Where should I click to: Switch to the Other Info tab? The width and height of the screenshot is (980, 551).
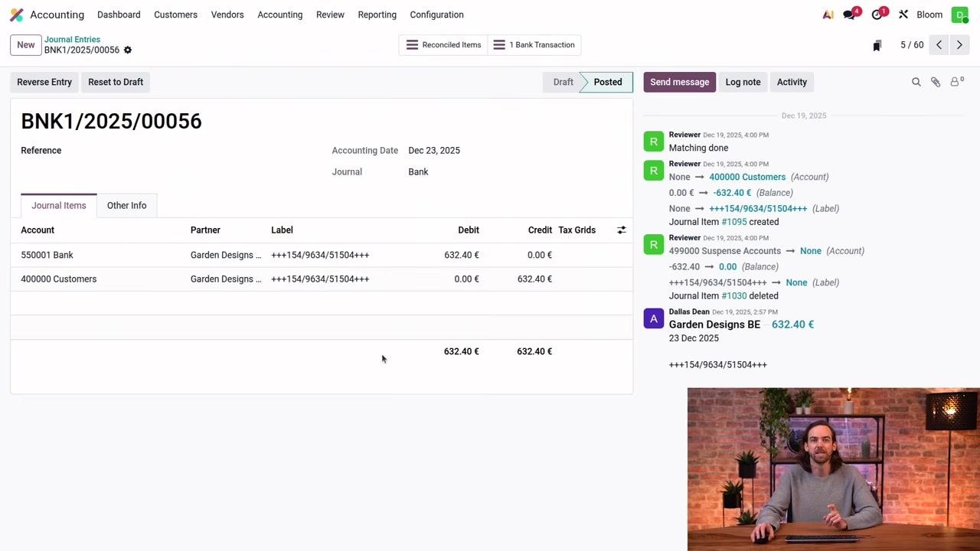127,205
